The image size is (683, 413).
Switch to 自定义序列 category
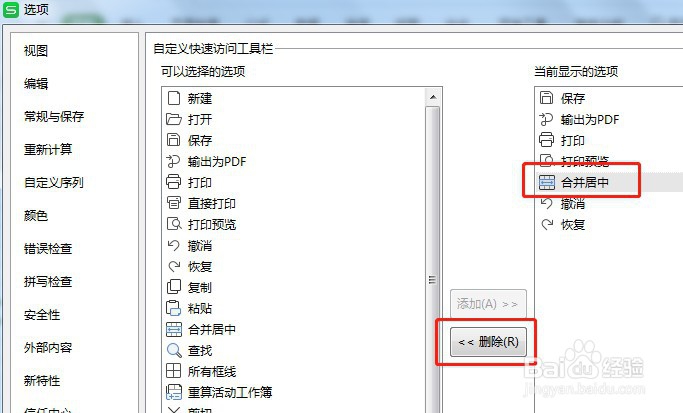[54, 183]
